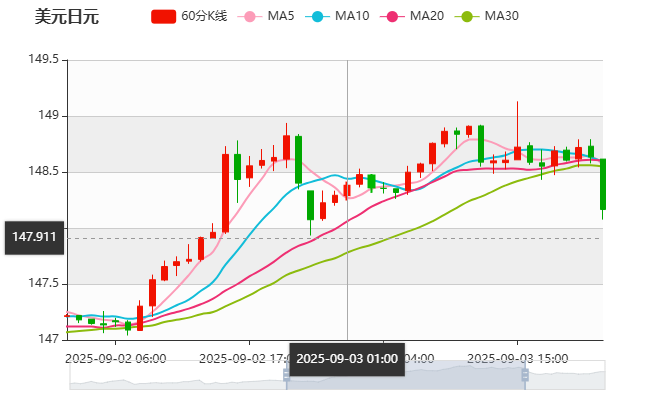
Task: Click the left data zoom slider handle
Action: (x=286, y=375)
